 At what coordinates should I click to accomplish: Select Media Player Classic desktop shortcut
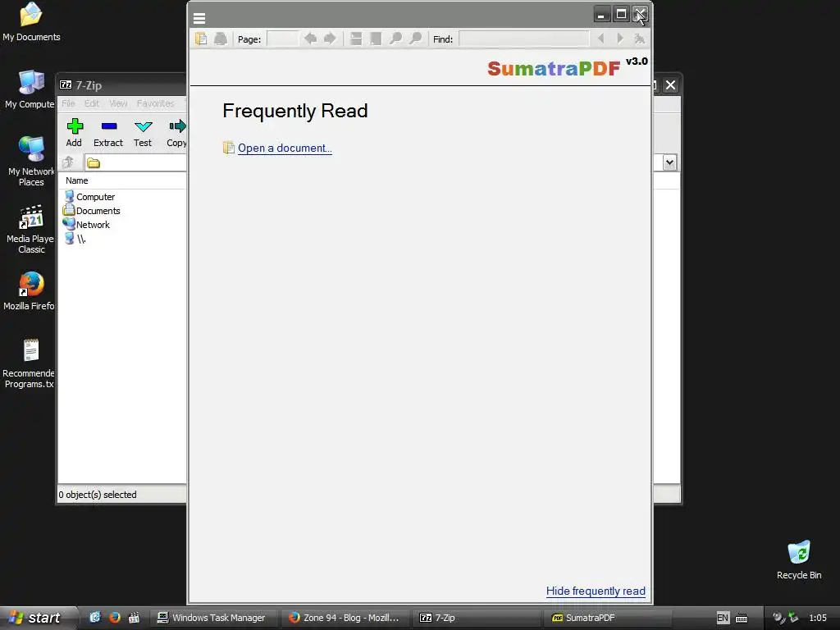[x=30, y=230]
